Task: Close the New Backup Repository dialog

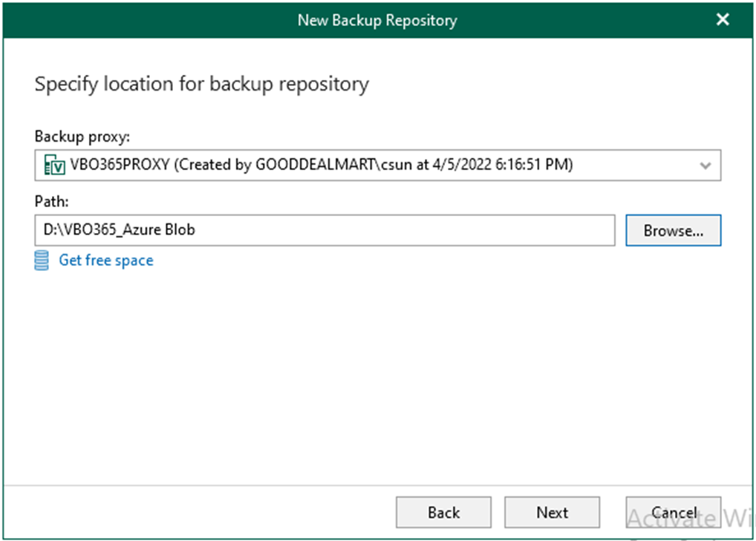Action: coord(723,20)
